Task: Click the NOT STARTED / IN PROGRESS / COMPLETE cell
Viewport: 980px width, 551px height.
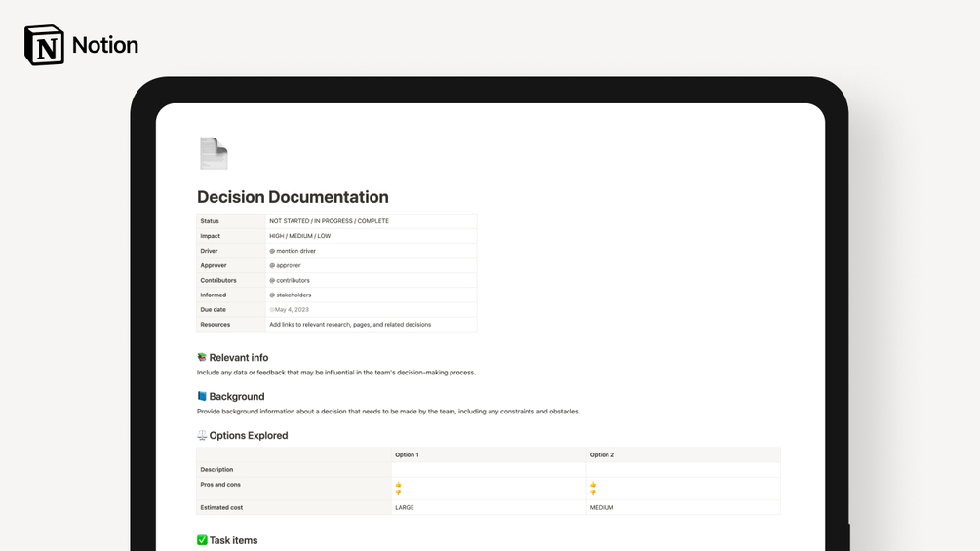Action: [x=372, y=221]
